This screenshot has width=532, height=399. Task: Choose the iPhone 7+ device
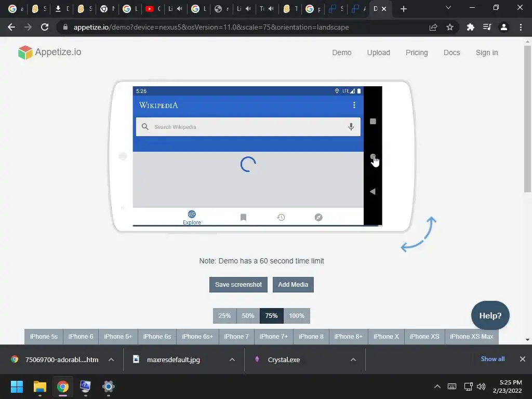(274, 337)
